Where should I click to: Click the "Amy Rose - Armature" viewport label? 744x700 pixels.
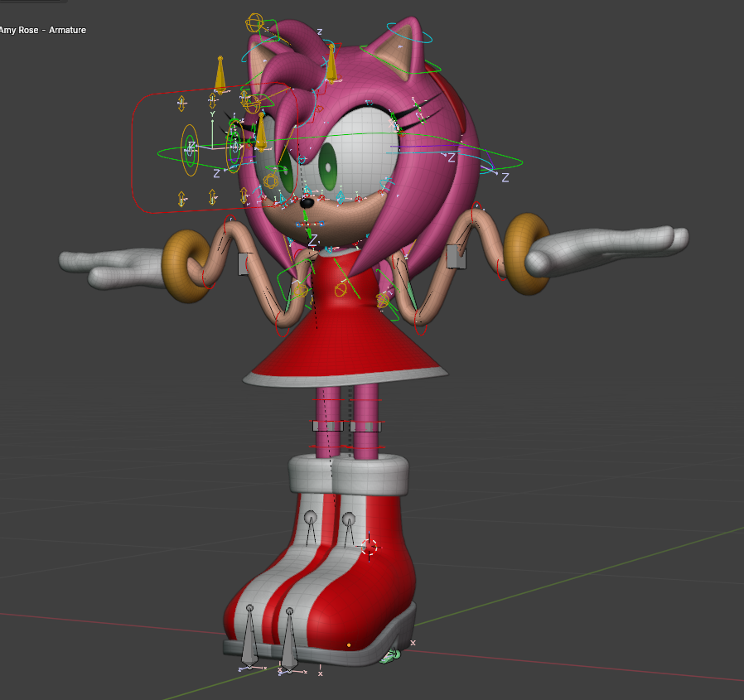point(43,30)
